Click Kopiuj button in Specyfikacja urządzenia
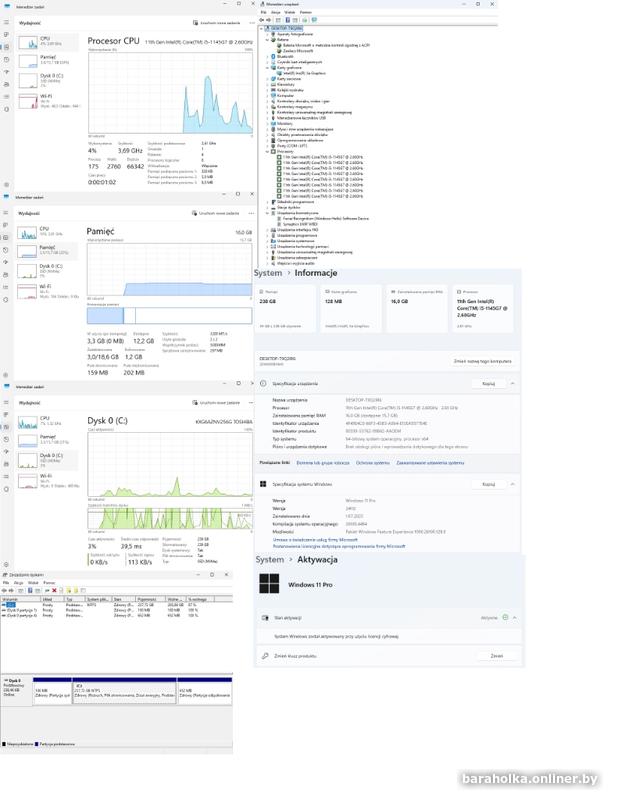This screenshot has width=618, height=800. (x=488, y=383)
